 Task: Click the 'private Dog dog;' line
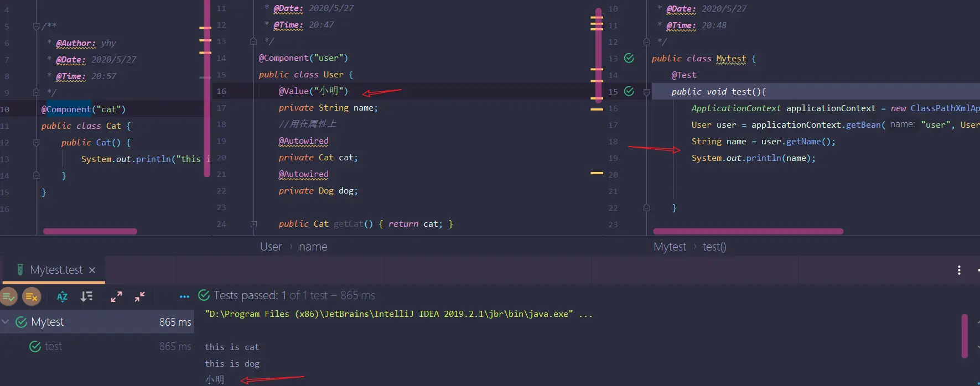pos(318,191)
